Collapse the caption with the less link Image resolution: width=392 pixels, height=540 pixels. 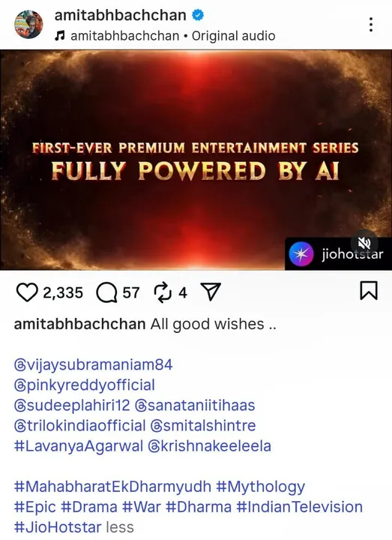click(x=120, y=527)
